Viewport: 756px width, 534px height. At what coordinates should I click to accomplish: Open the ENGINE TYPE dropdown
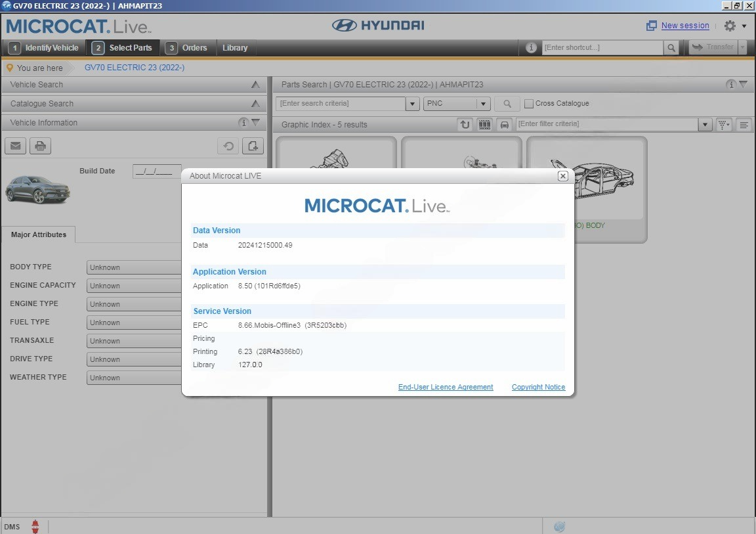(x=134, y=304)
